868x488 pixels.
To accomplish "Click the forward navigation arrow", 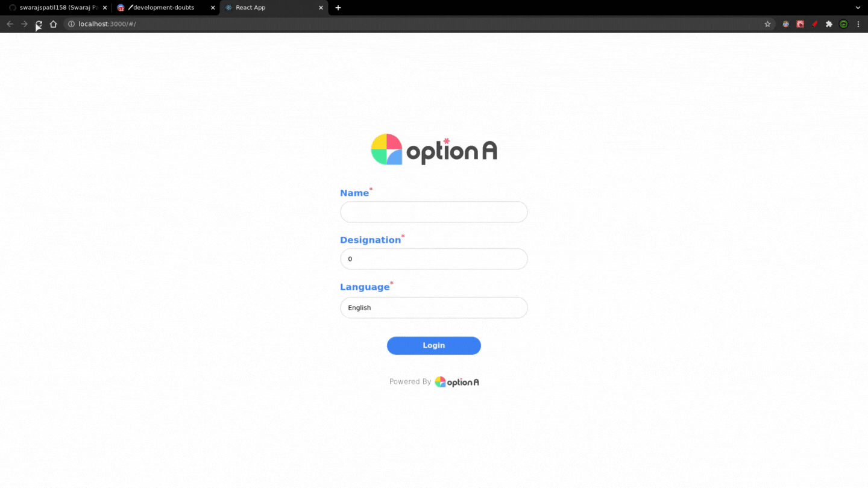I will click(x=24, y=24).
